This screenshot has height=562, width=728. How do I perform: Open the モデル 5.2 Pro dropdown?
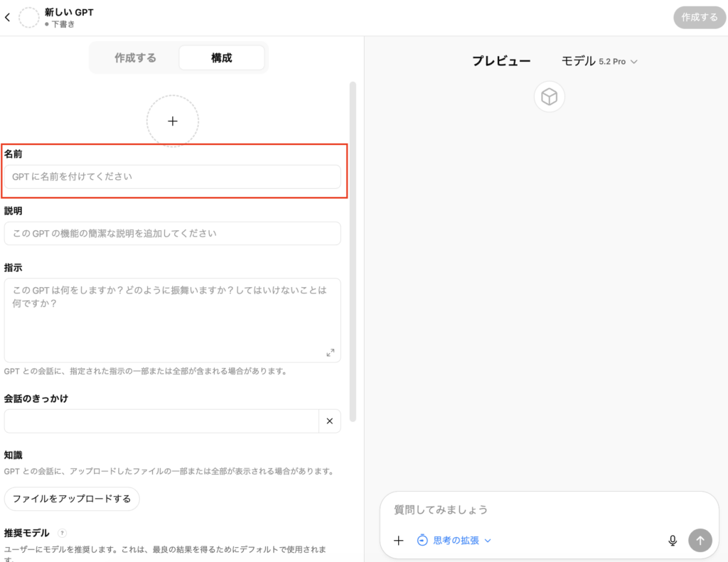(599, 62)
